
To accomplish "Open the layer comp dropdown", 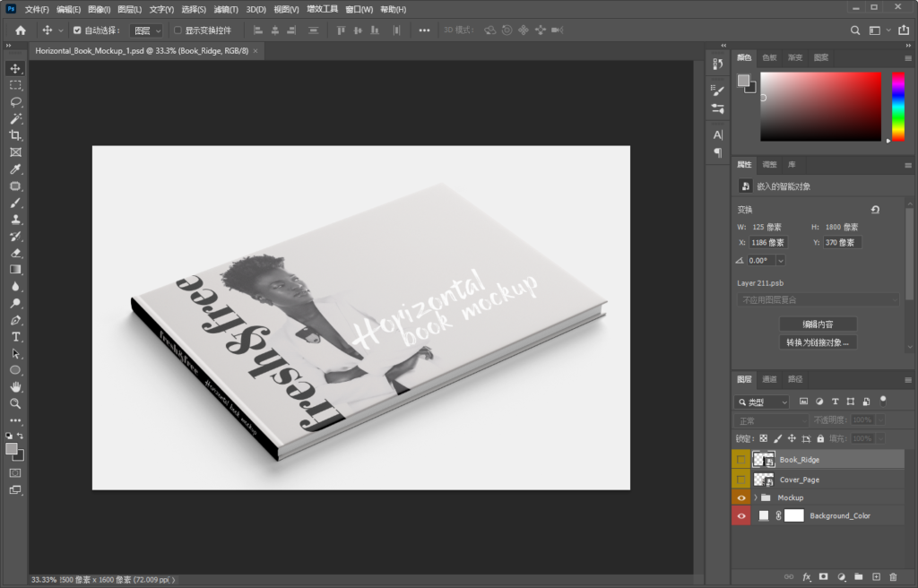I will (x=818, y=300).
